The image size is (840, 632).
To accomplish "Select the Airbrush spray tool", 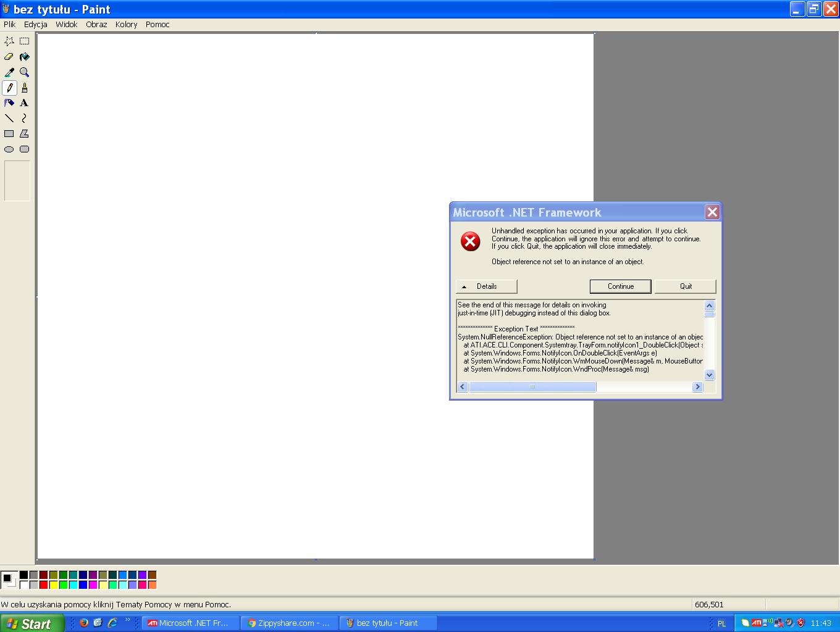I will (x=9, y=103).
